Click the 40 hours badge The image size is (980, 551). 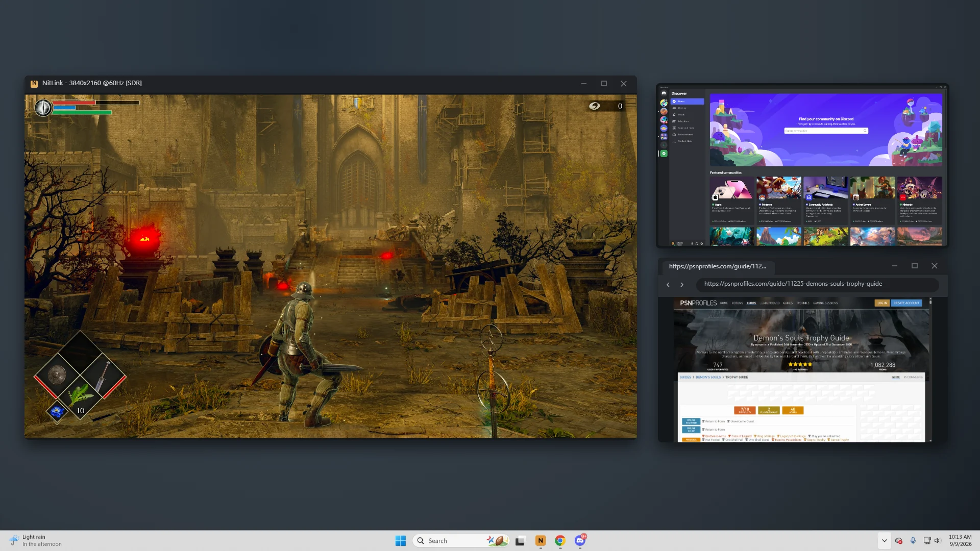coord(793,410)
